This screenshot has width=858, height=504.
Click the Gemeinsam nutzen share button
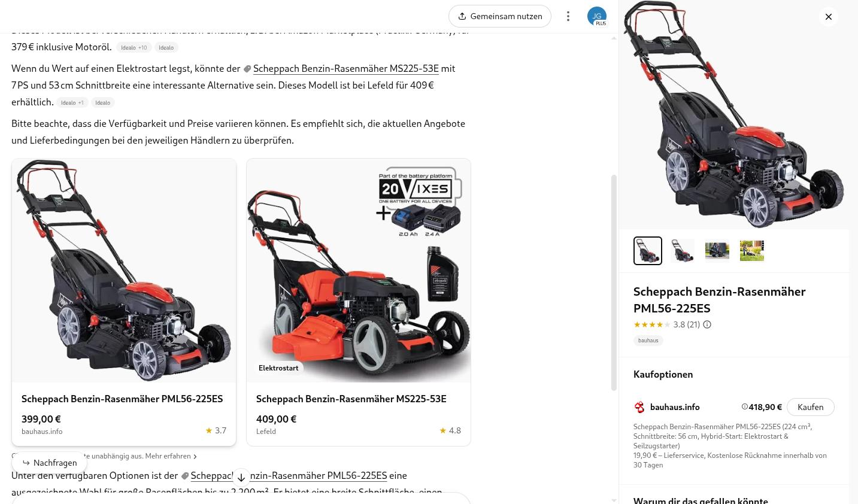click(x=499, y=16)
